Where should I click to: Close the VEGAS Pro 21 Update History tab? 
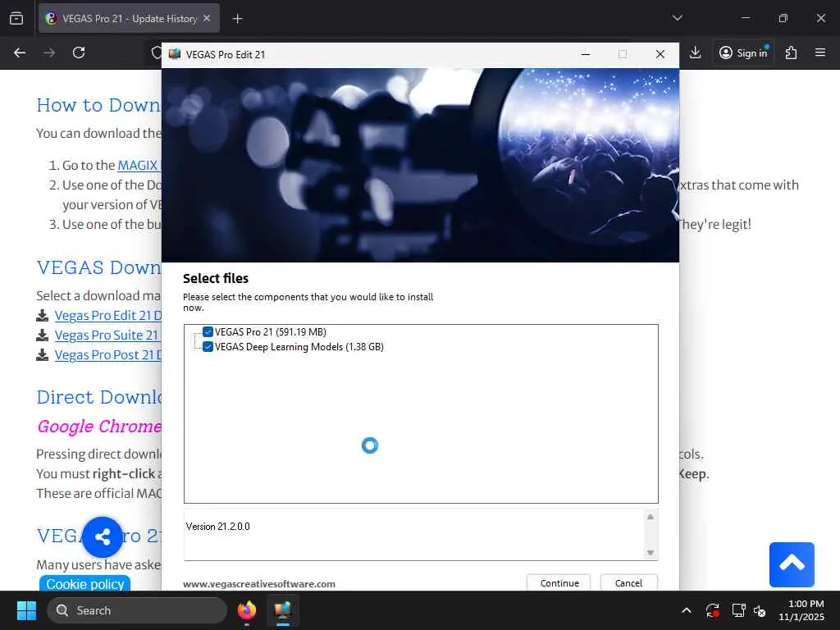click(207, 18)
